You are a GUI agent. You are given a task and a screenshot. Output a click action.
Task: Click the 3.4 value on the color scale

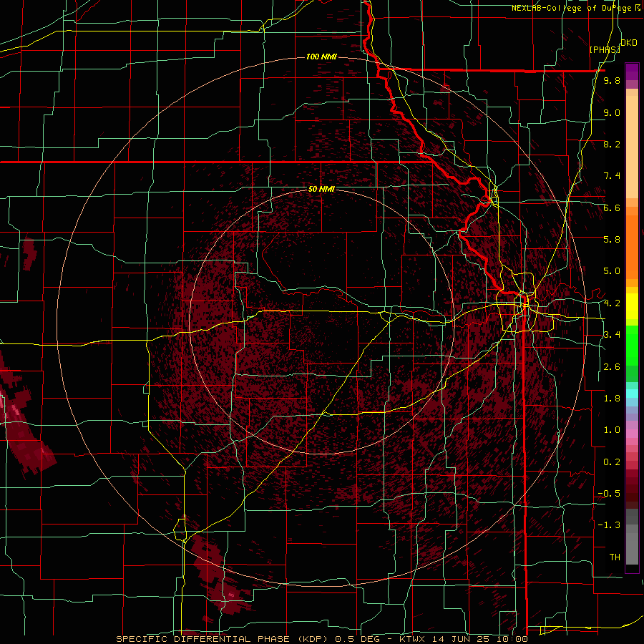[x=612, y=335]
